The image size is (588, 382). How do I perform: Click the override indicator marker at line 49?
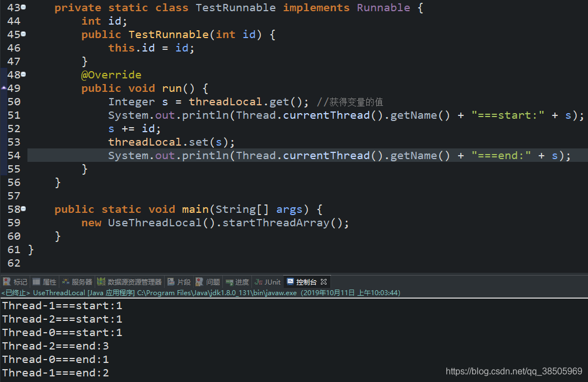pos(4,88)
